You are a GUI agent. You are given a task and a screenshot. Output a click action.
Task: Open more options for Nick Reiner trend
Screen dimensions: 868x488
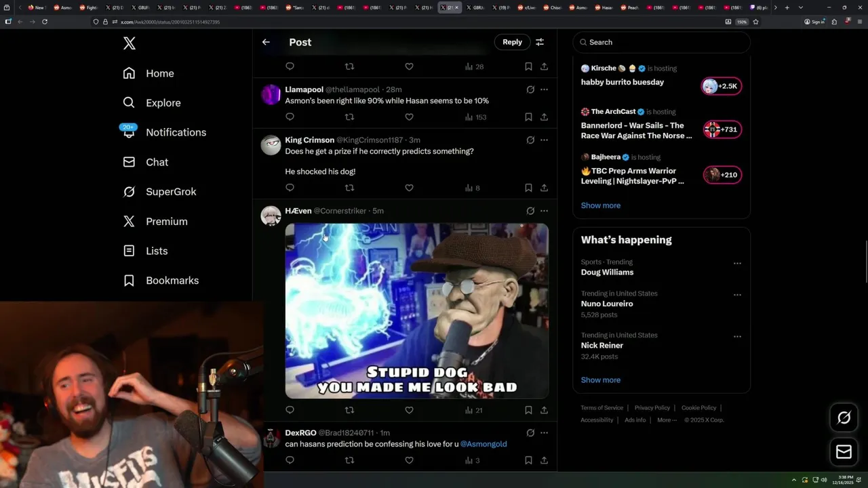click(x=737, y=337)
